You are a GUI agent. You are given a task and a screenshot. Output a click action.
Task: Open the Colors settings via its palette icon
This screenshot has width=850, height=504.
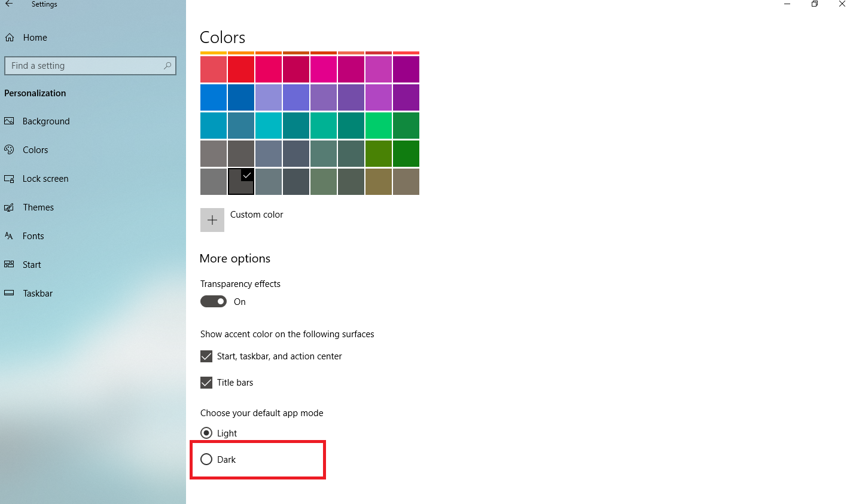click(x=9, y=149)
